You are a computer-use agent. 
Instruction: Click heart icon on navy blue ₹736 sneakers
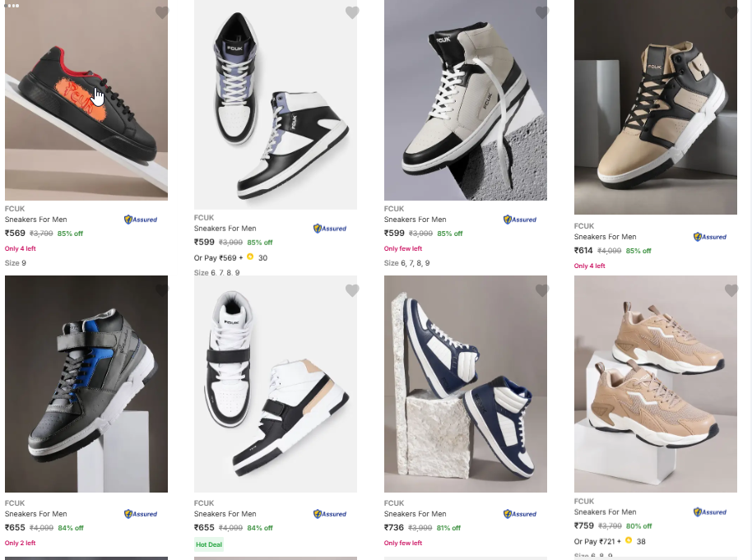(542, 290)
